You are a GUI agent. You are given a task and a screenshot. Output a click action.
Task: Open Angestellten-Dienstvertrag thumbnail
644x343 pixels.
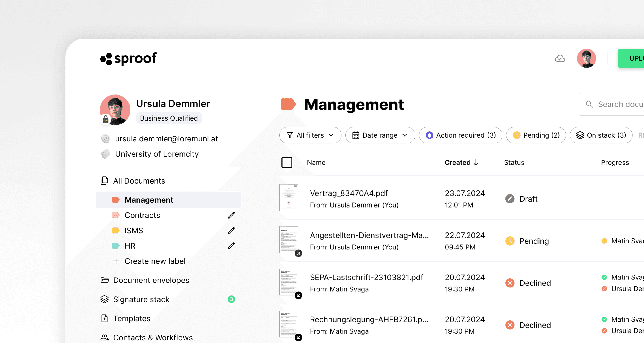(289, 240)
